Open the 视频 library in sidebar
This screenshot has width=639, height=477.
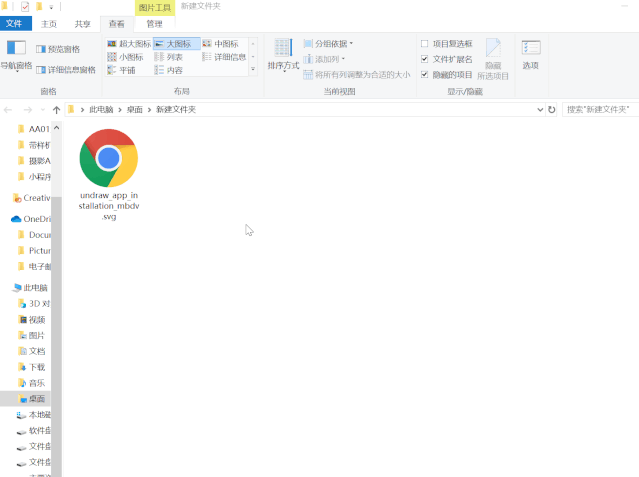point(32,320)
